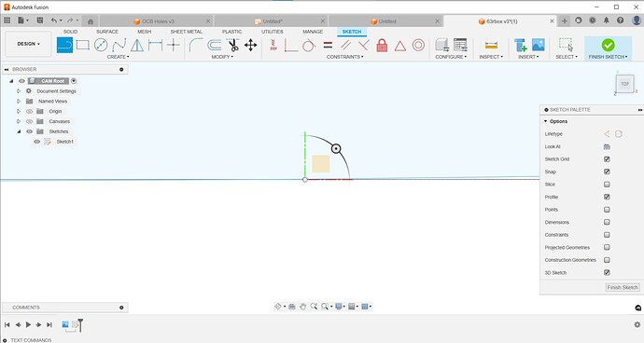Switch to the SOLID tab
Image resolution: width=644 pixels, height=343 pixels.
(70, 32)
